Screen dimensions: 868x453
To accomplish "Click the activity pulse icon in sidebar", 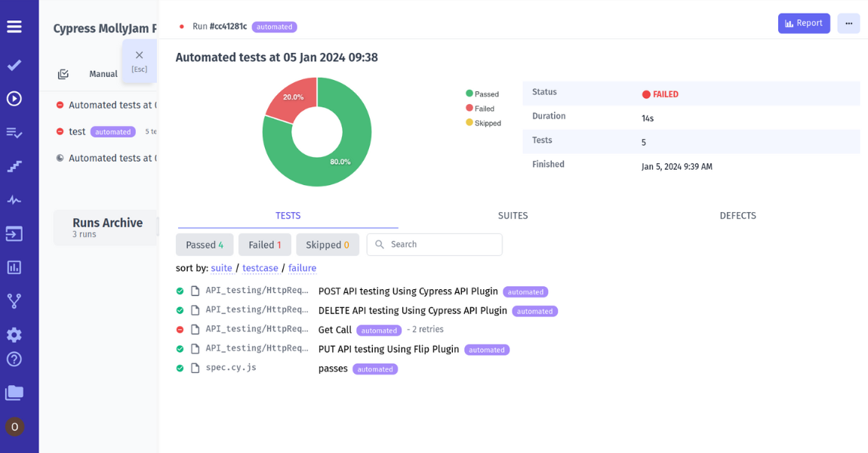I will [x=14, y=199].
